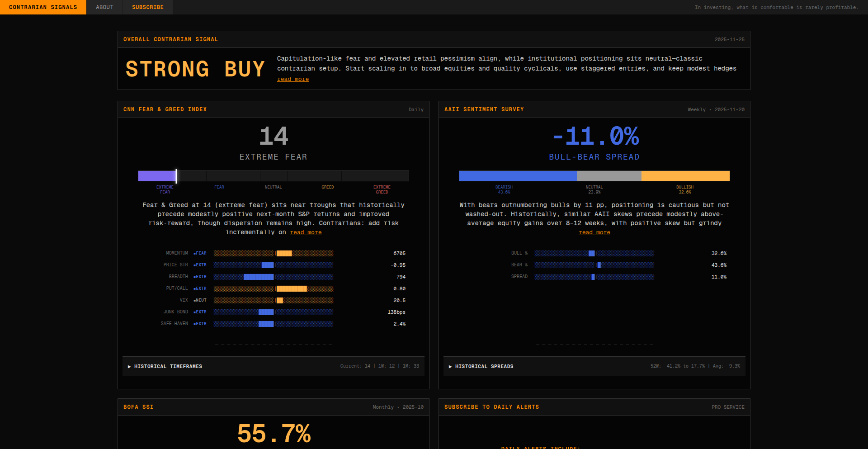The height and width of the screenshot is (449, 868).
Task: Click the BULLISH 32.6% label
Action: click(x=685, y=189)
